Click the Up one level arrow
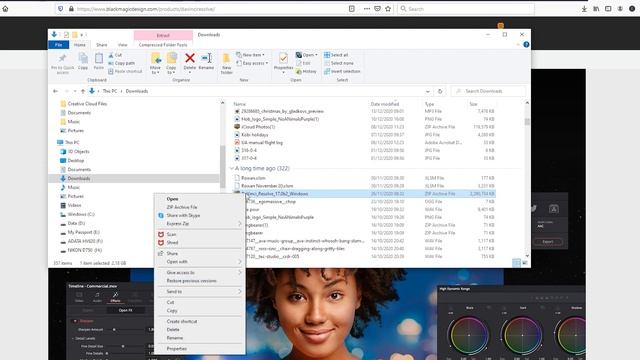 click(x=83, y=91)
